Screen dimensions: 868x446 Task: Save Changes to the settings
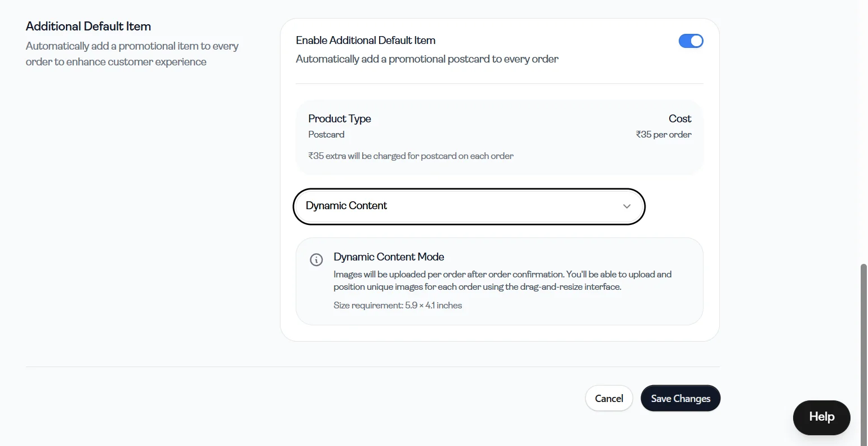pyautogui.click(x=680, y=398)
